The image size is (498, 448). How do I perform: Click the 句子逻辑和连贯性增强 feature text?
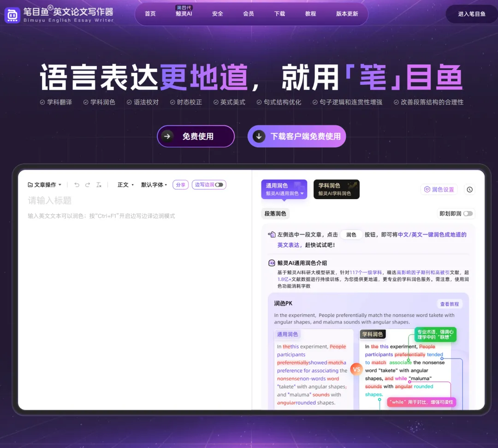[x=351, y=102]
